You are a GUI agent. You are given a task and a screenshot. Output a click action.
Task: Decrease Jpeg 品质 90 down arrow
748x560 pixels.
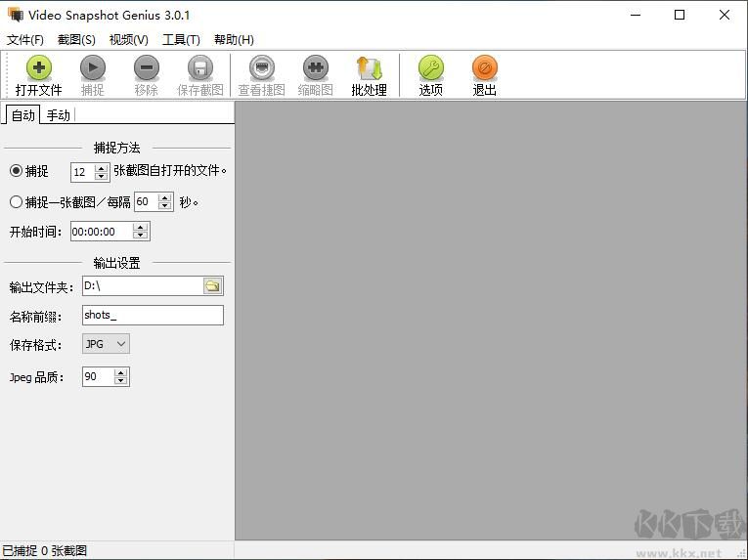pyautogui.click(x=120, y=381)
